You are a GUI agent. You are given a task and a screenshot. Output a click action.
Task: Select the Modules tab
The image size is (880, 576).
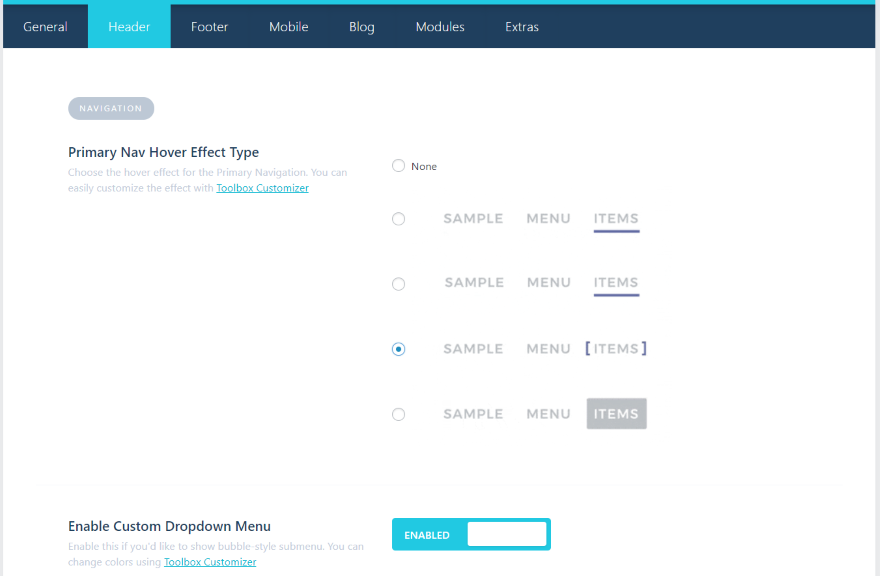click(x=440, y=26)
